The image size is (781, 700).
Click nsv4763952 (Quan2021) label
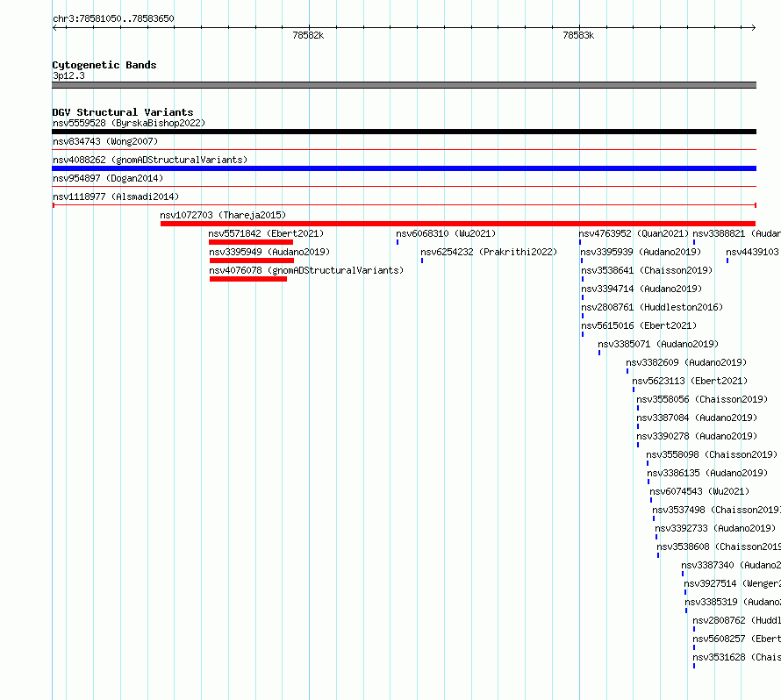[634, 233]
